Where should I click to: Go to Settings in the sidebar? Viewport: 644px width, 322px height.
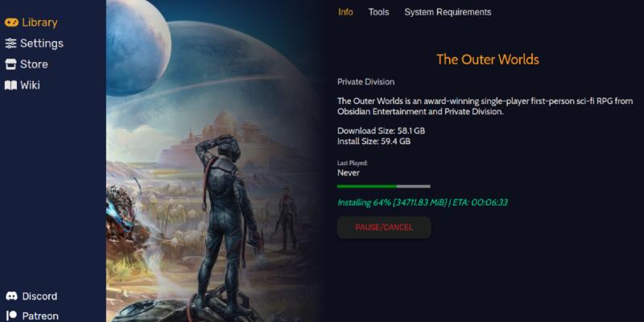pos(34,43)
